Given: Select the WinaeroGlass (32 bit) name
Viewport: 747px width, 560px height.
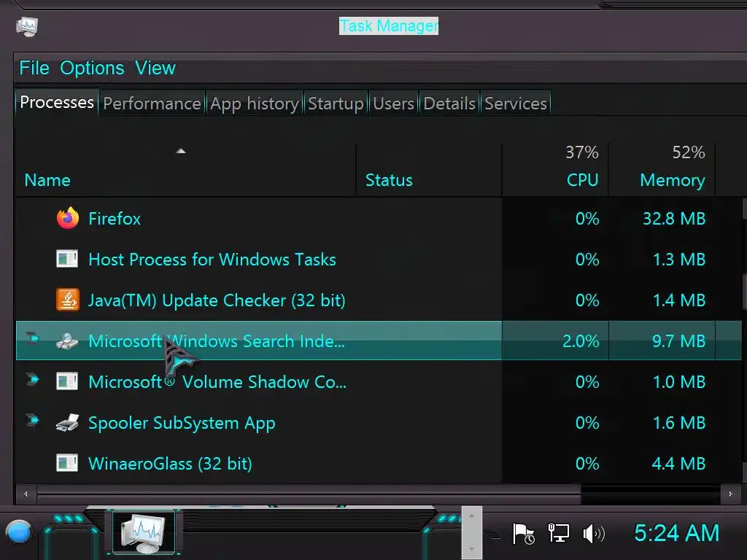Looking at the screenshot, I should tap(170, 463).
